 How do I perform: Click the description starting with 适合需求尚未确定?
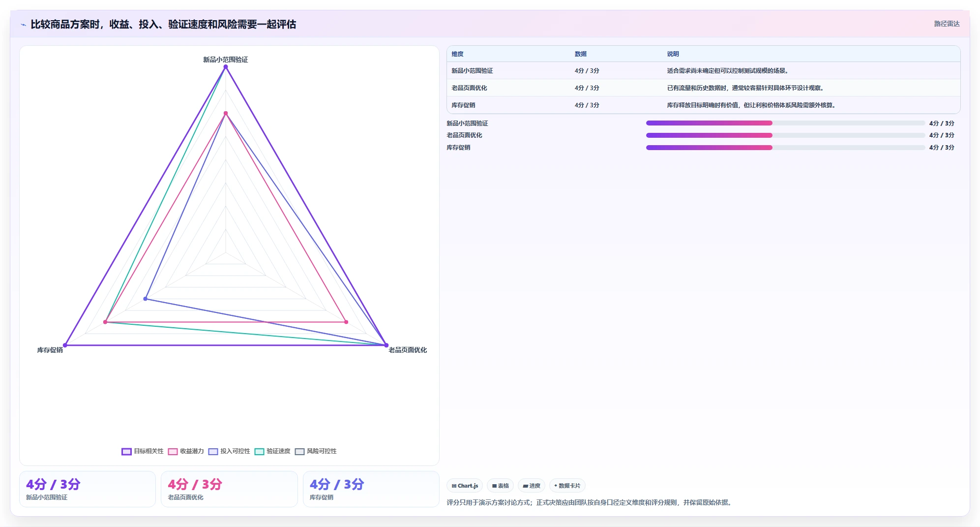(729, 71)
